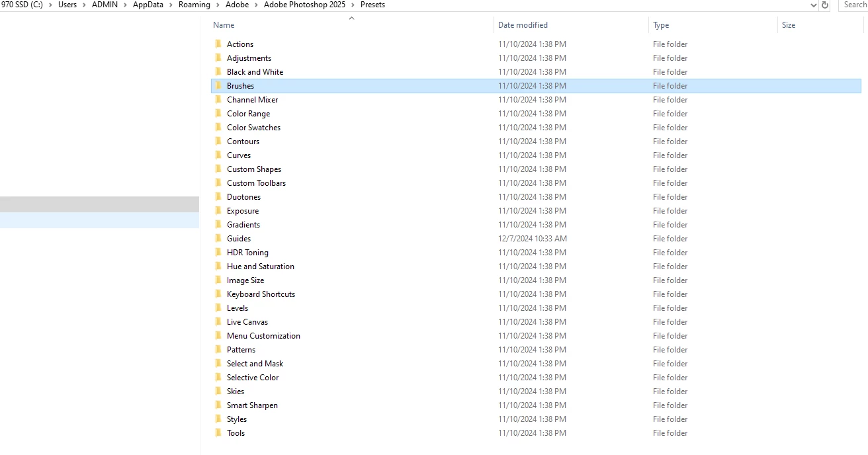Go to Adobe in the address path
Image resolution: width=868 pixels, height=455 pixels.
[x=238, y=5]
